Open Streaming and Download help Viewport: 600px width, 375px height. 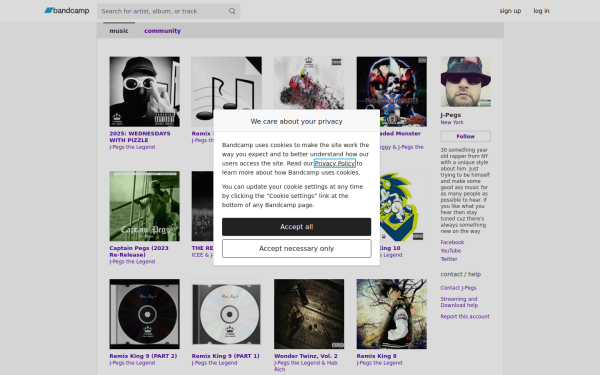[x=459, y=302]
